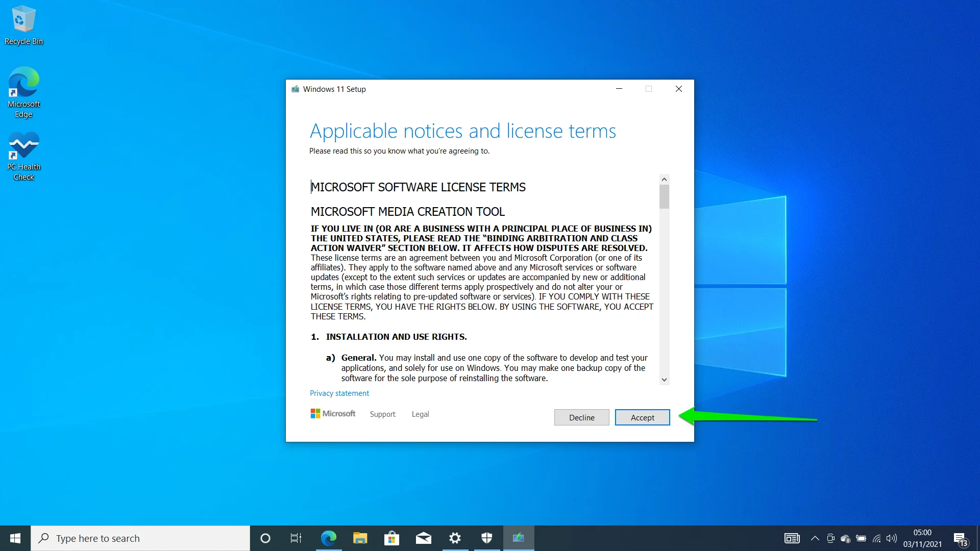Open the Privacy statement link

tap(339, 393)
